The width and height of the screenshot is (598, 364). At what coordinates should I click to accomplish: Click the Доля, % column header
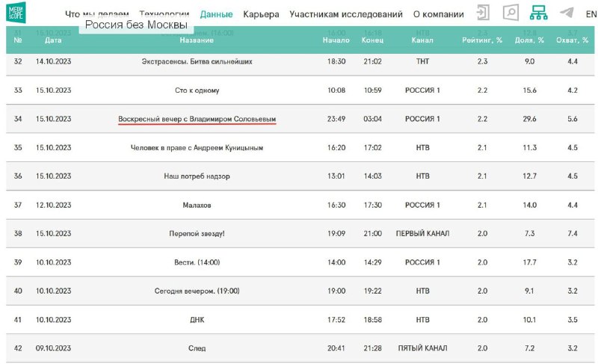coord(529,40)
